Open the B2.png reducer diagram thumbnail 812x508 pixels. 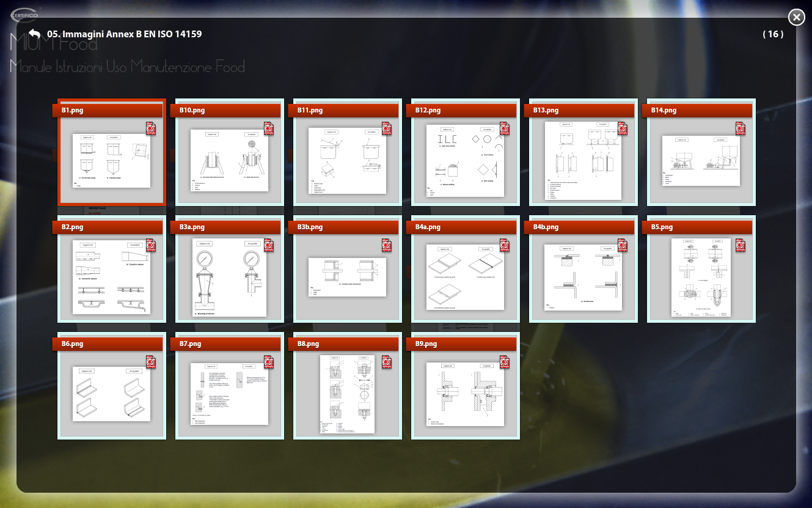click(x=111, y=278)
